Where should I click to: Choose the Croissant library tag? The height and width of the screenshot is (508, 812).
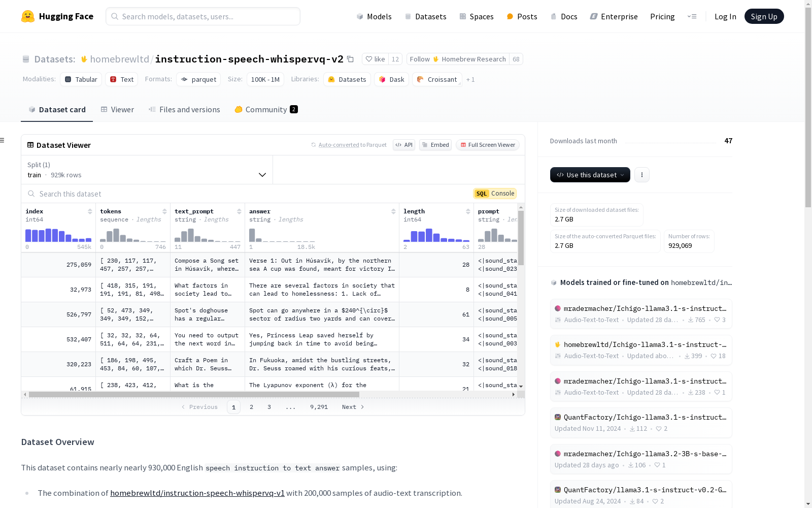(437, 79)
